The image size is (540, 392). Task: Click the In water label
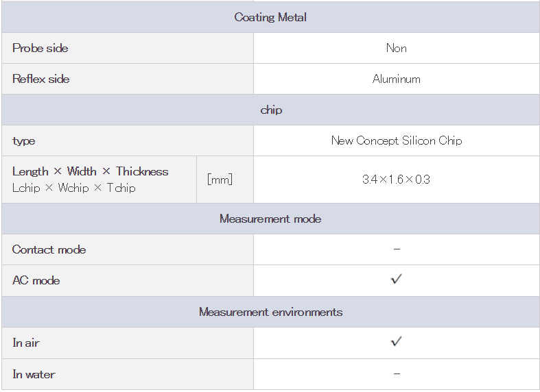[x=34, y=374]
